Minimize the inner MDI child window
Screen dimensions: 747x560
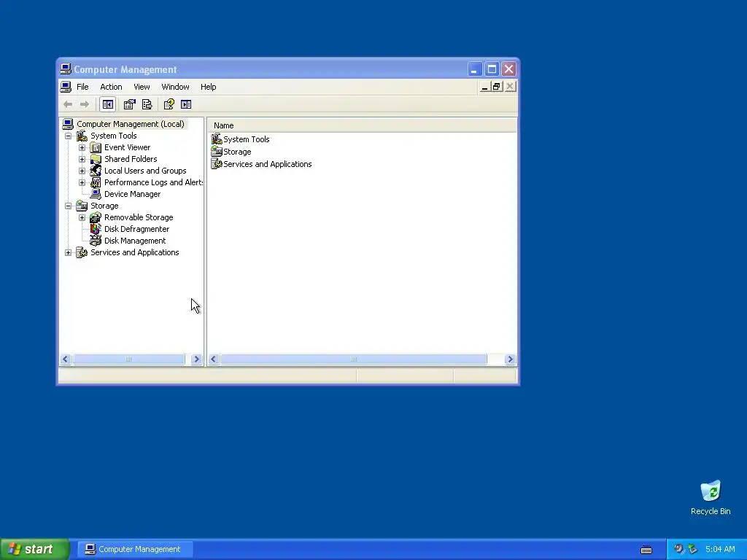(x=484, y=87)
